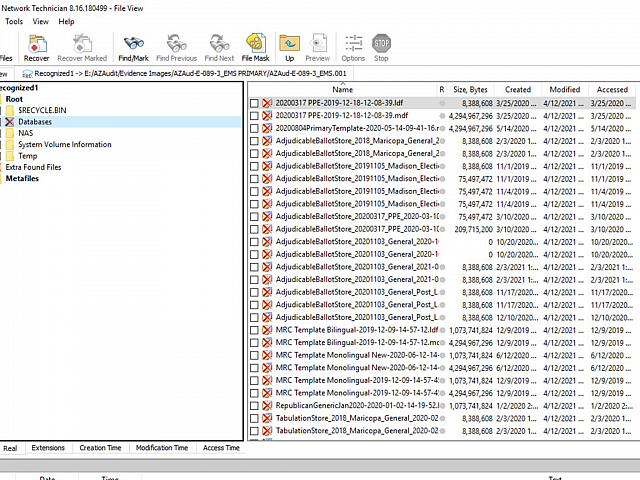640x480 pixels.
Task: Click the Recover Marked toolbar icon
Action: [82, 44]
